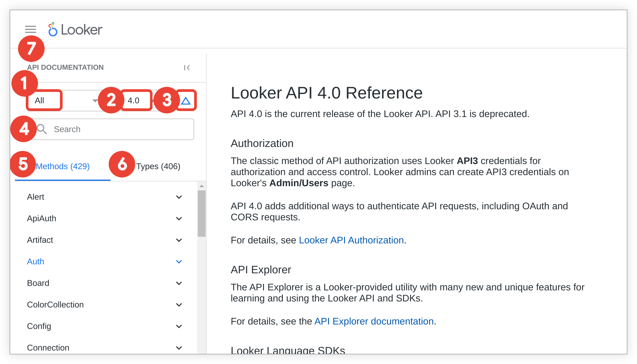Collapse the Auth methods group
This screenshot has width=637, height=364.
point(179,261)
